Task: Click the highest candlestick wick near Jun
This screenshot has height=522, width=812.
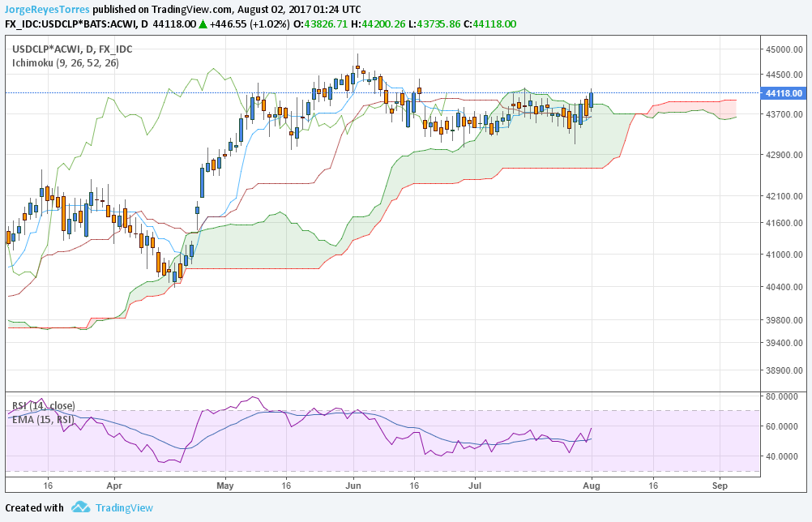Action: coord(357,61)
